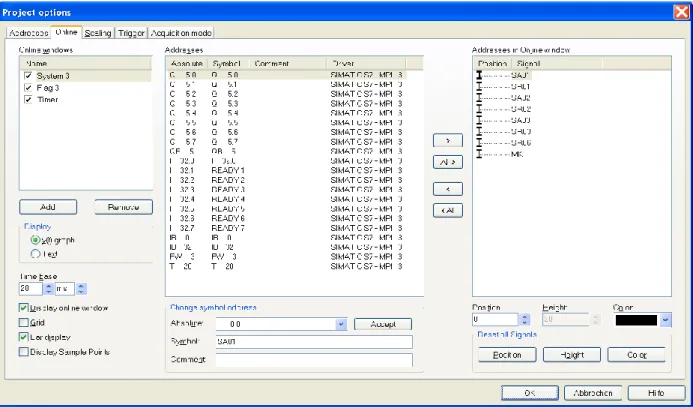Click the Color reset button
The image size is (693, 408).
[636, 355]
